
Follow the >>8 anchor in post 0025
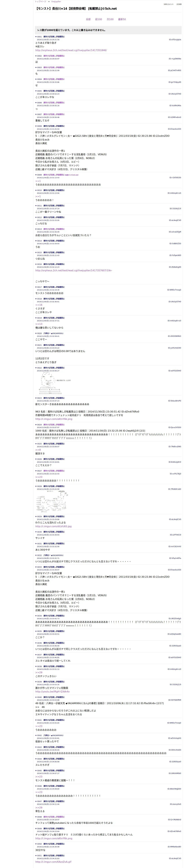point(38,450)
